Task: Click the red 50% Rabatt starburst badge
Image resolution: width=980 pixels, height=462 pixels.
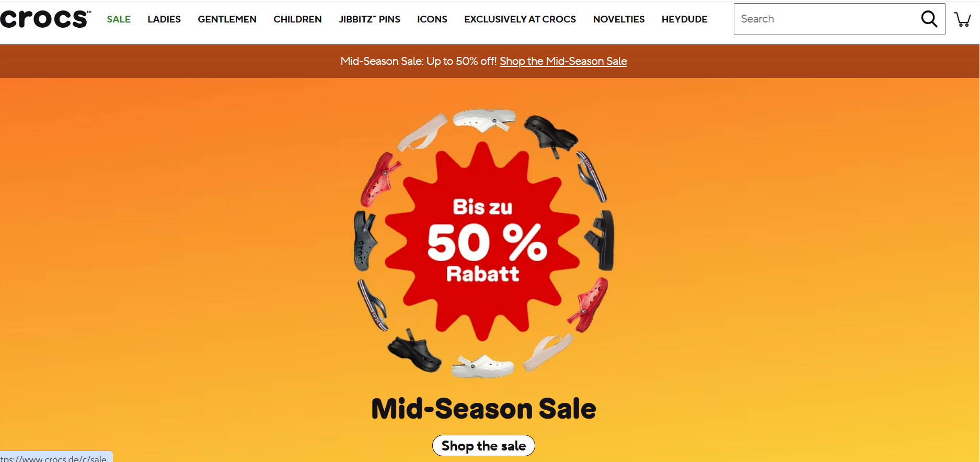Action: pos(483,241)
